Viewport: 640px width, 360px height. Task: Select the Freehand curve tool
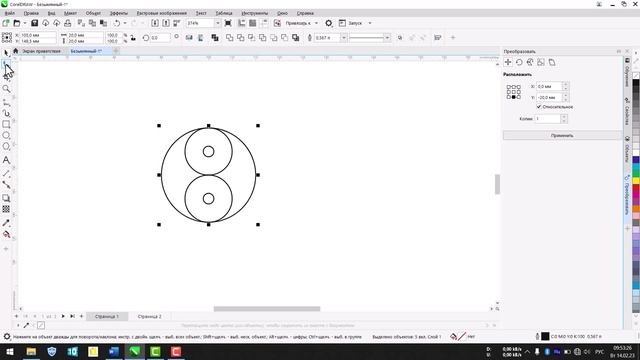[6, 102]
